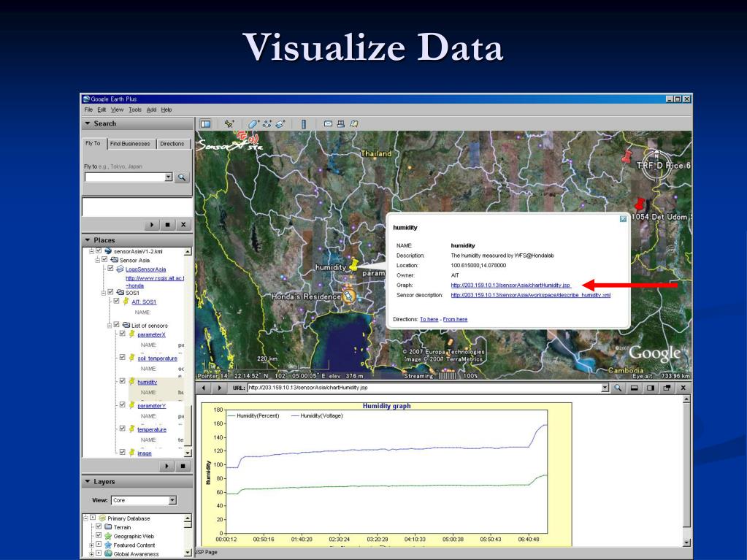Click inside the Fly to input field
This screenshot has height=560, width=747.
pyautogui.click(x=124, y=177)
